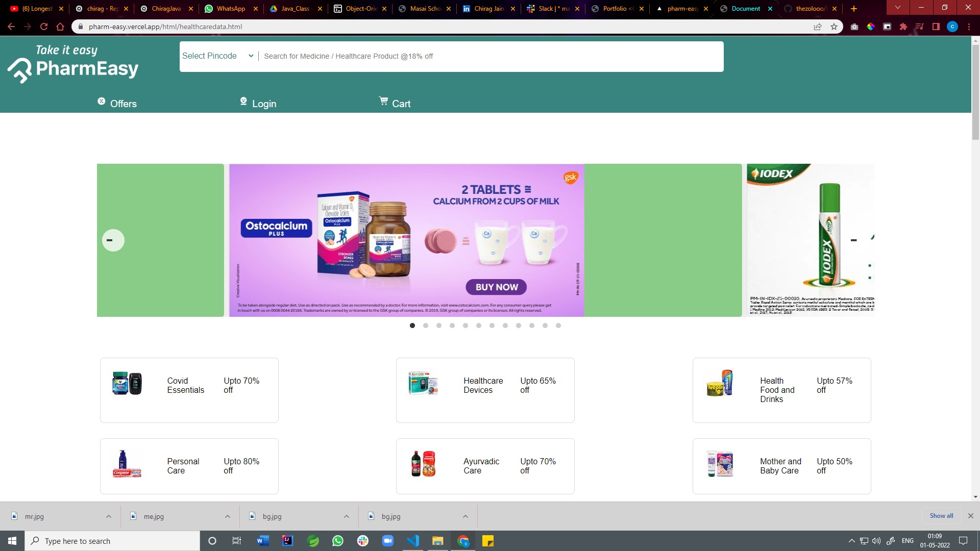Click the Personal Care product image
The width and height of the screenshot is (980, 551).
tap(127, 464)
